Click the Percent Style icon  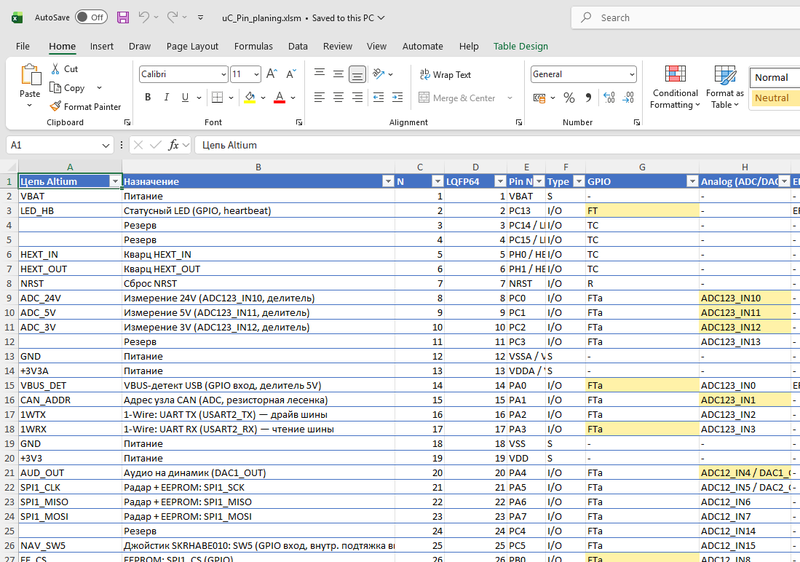[569, 97]
